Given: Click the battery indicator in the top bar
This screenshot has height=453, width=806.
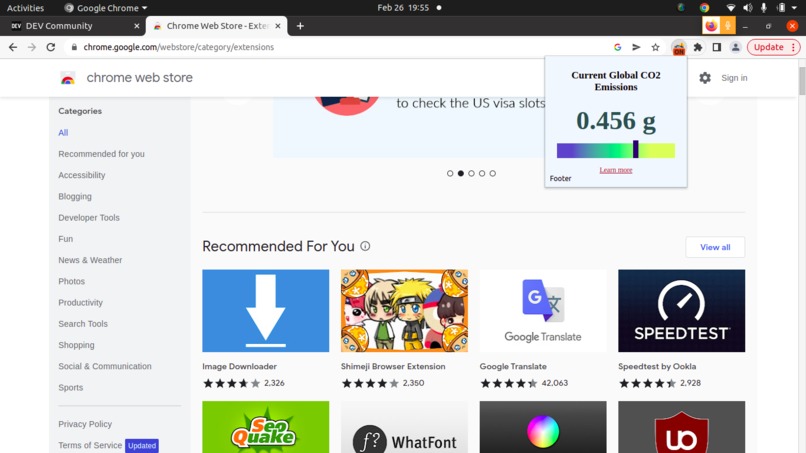Looking at the screenshot, I should pyautogui.click(x=781, y=8).
